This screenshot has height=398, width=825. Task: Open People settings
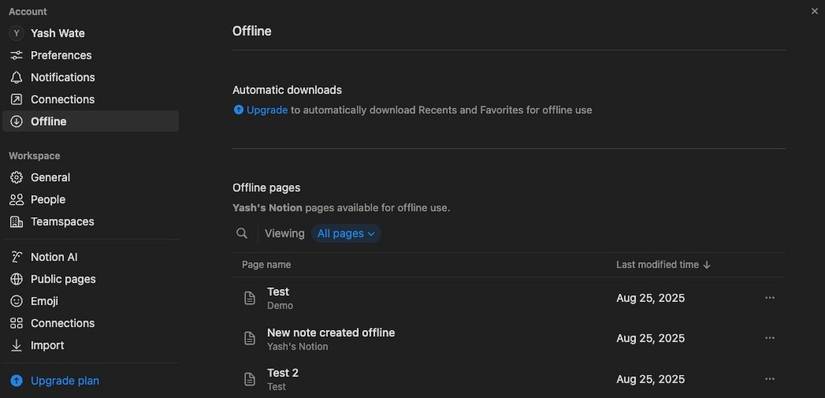pos(90,200)
